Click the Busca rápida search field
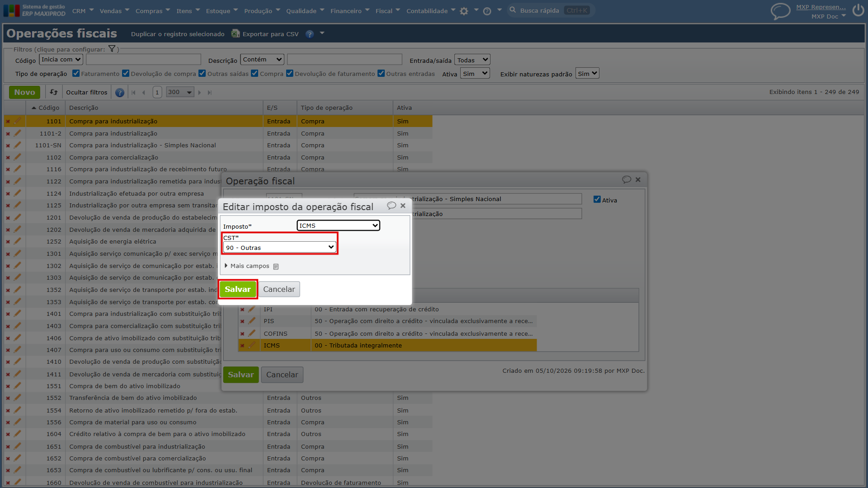 tap(551, 10)
